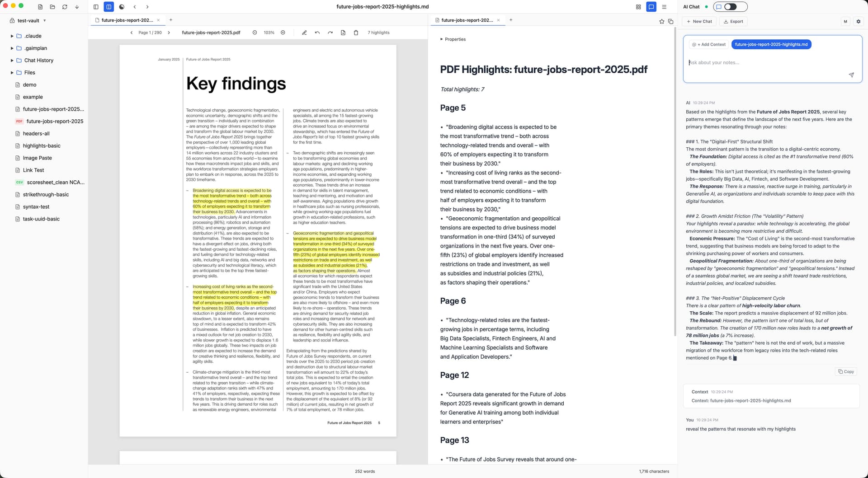Click the trash icon in PDF toolbar

(x=356, y=33)
